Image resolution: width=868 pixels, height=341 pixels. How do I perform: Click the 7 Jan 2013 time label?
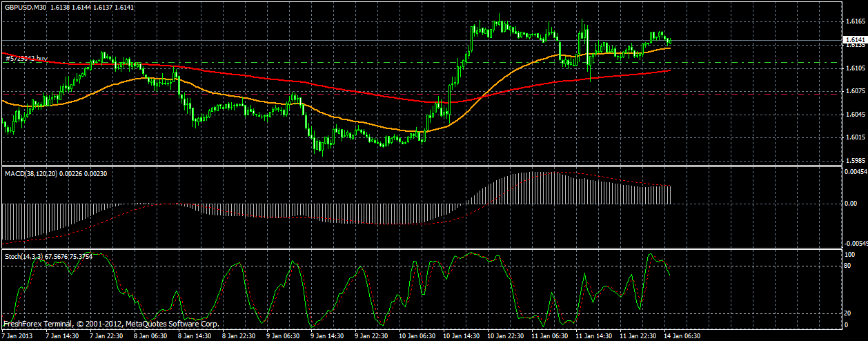[x=16, y=335]
